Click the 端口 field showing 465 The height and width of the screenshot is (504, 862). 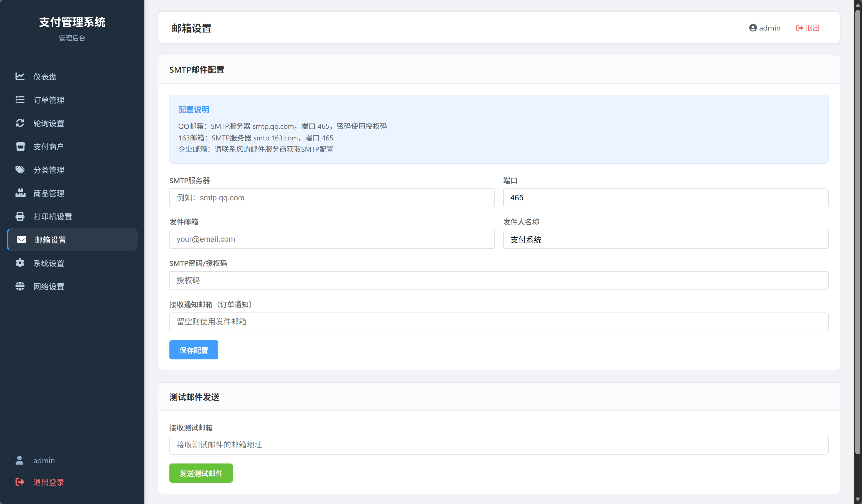666,198
